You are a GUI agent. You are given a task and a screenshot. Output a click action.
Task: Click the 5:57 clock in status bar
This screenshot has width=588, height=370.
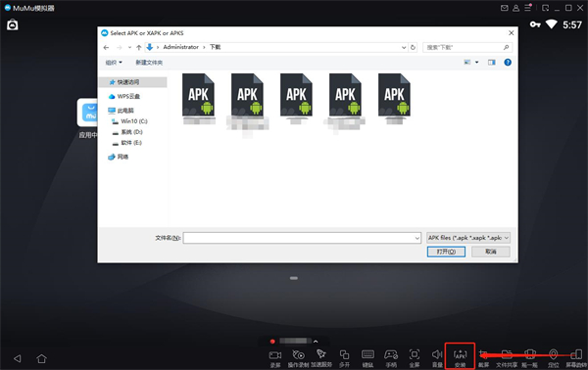tap(572, 24)
